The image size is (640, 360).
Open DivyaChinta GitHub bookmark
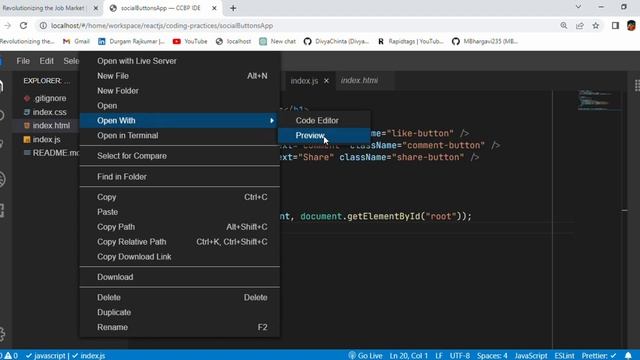[x=336, y=41]
